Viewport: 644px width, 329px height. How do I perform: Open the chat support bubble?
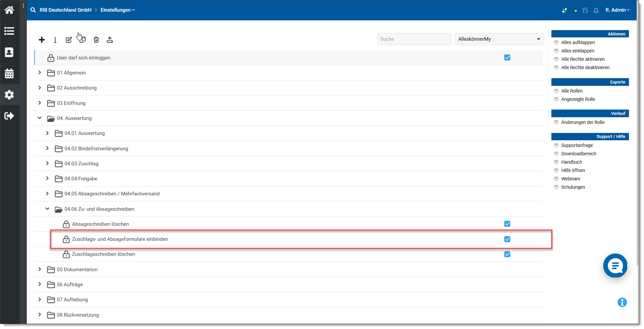pyautogui.click(x=615, y=266)
